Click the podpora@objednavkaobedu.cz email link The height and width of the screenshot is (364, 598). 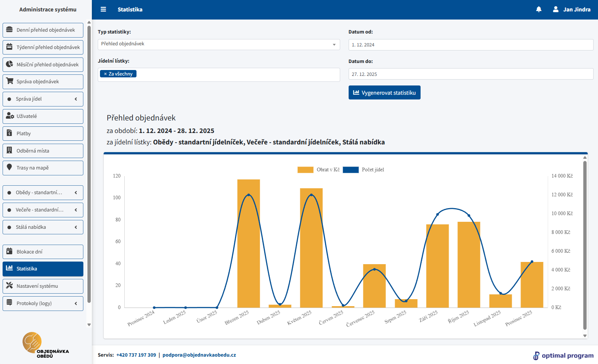(x=199, y=355)
